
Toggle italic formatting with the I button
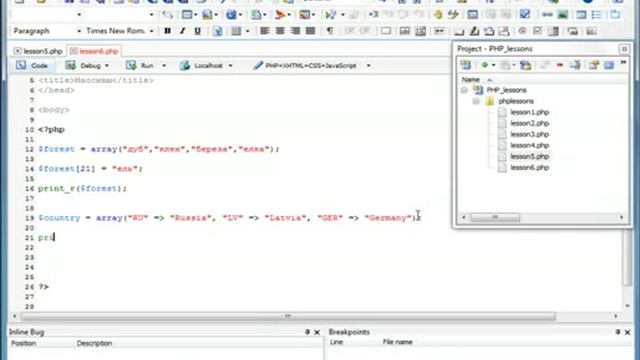(182, 31)
